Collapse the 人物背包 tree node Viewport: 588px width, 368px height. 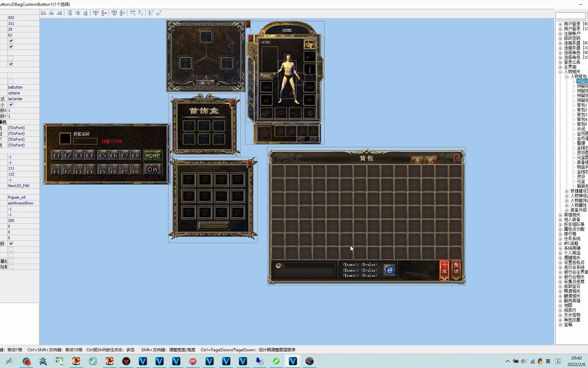[x=567, y=77]
